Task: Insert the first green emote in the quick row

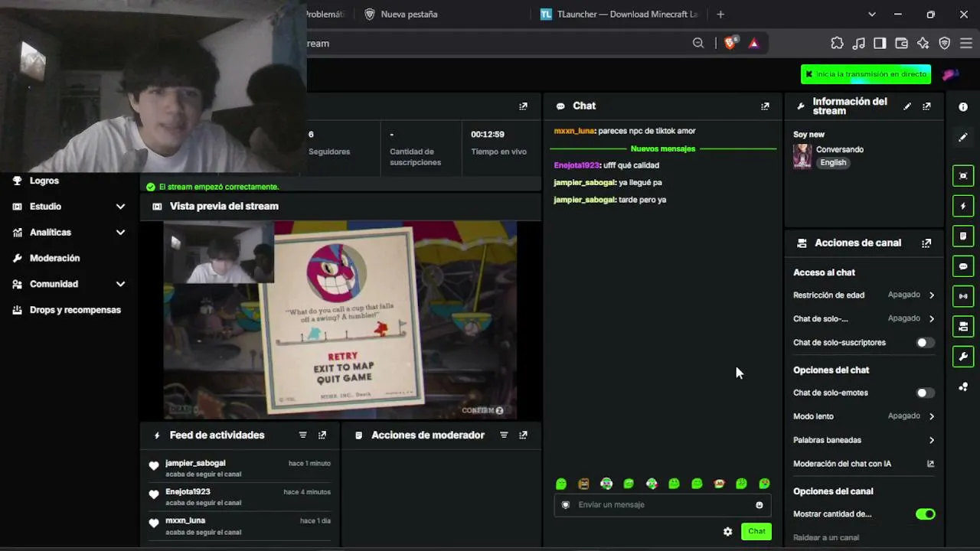Action: click(x=561, y=484)
